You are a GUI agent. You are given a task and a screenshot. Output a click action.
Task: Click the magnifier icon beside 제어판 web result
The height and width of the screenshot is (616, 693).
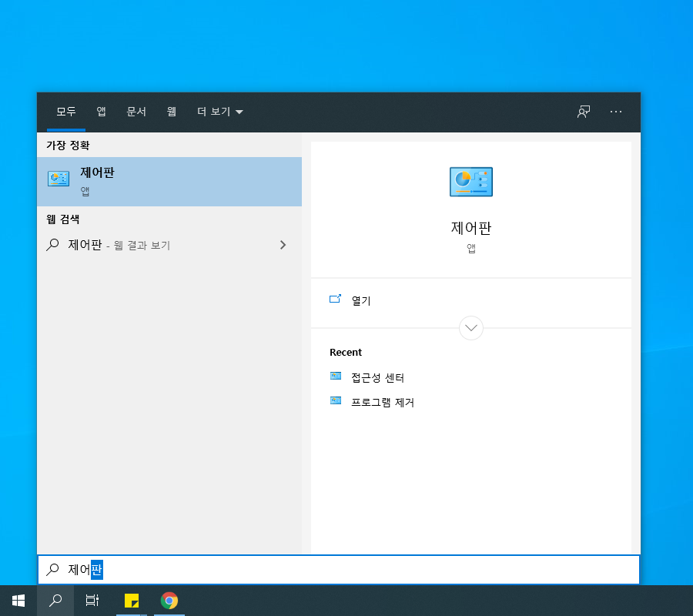[52, 244]
